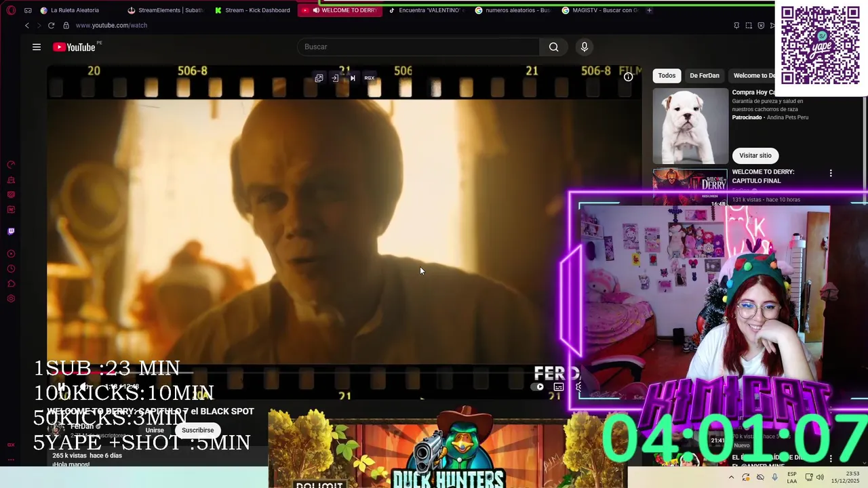Select the De FerDan filter chip
Image resolution: width=868 pixels, height=488 pixels.
click(x=705, y=75)
